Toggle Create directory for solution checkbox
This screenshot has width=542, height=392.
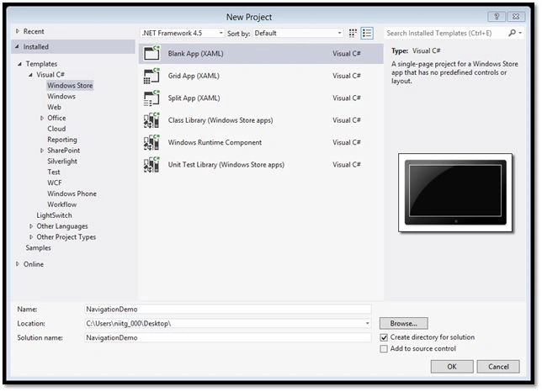[384, 337]
